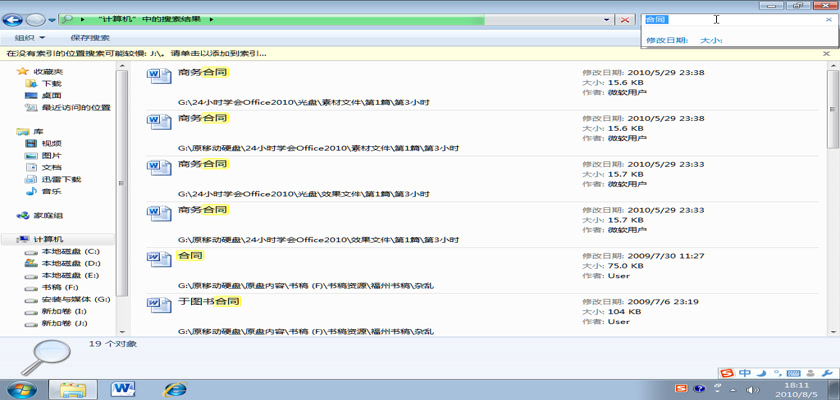Open the 组织 dropdown menu

point(29,38)
